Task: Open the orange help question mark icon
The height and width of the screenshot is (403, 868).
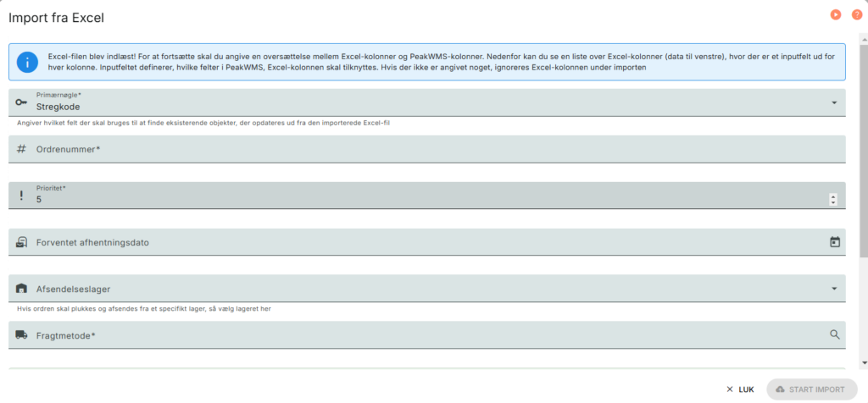Action: pos(856,15)
